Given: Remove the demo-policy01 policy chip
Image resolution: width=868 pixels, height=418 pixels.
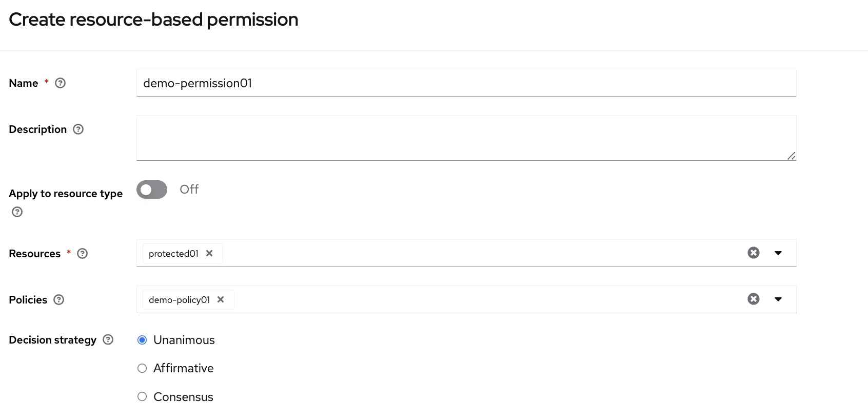Looking at the screenshot, I should click(x=221, y=299).
